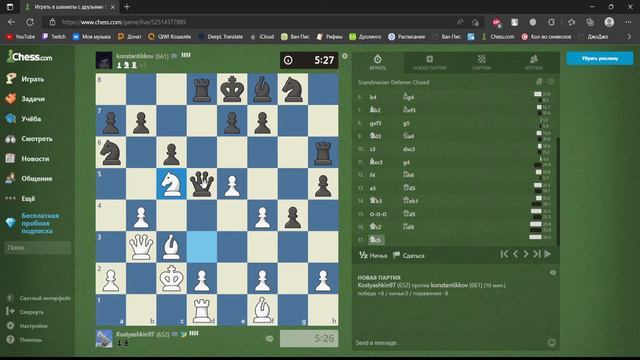Open the board settings gear icon
Image resolution: width=640 pixels, height=360 pixels.
point(345,56)
